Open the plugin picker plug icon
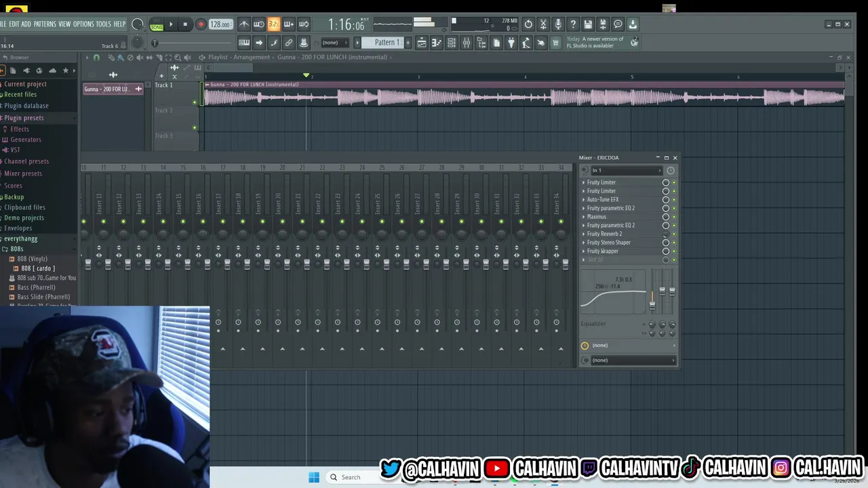 point(511,43)
